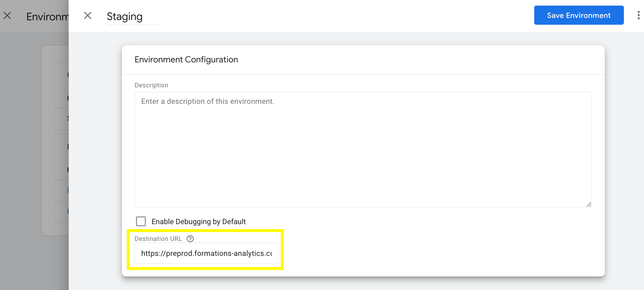Open the Destination URL help icon
This screenshot has height=290, width=644.
(190, 239)
